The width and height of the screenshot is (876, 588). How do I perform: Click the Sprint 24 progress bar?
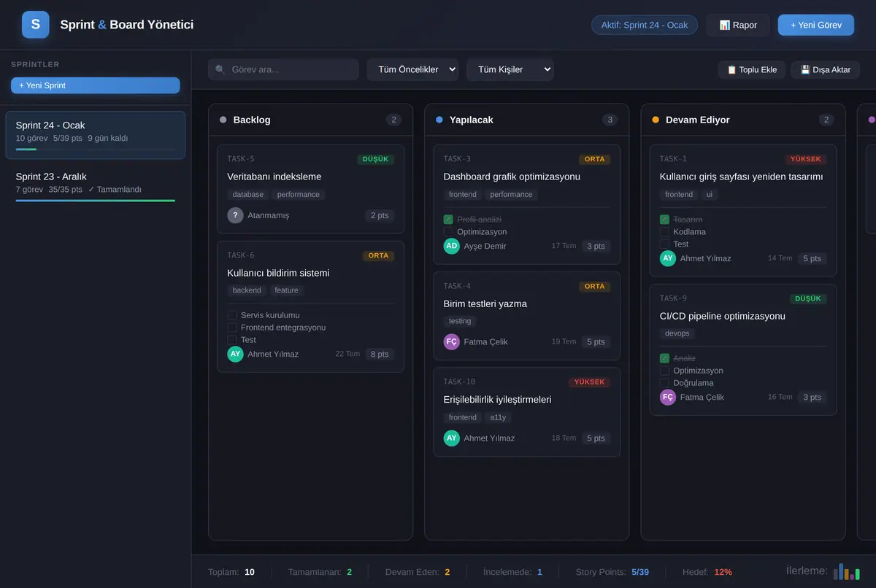96,149
